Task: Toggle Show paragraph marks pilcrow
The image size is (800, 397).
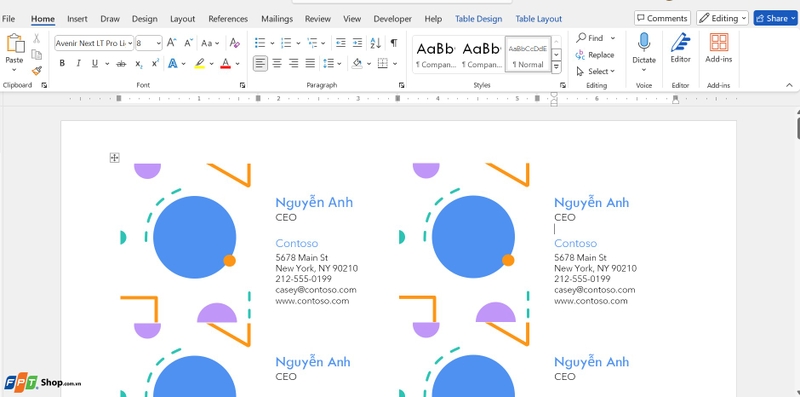Action: click(x=394, y=43)
